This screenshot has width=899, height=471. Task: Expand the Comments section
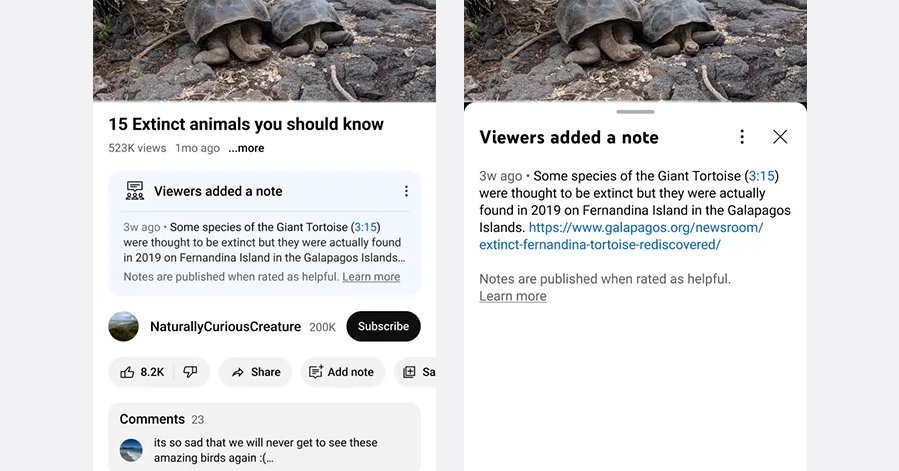264,437
